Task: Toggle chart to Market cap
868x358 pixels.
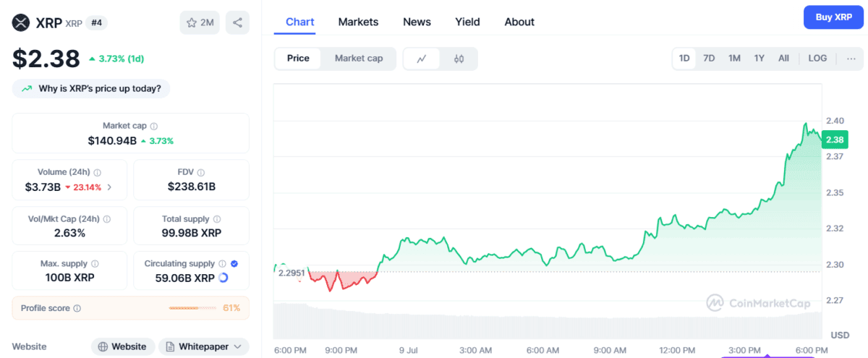Action: pos(358,59)
